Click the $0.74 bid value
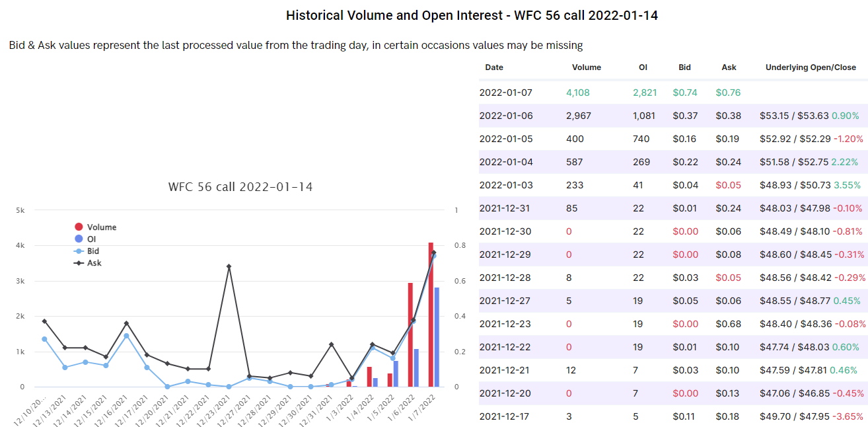The height and width of the screenshot is (427, 868). [686, 93]
